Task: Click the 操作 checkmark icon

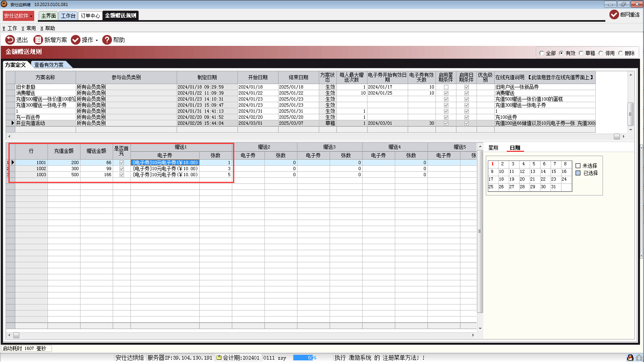Action: point(75,40)
